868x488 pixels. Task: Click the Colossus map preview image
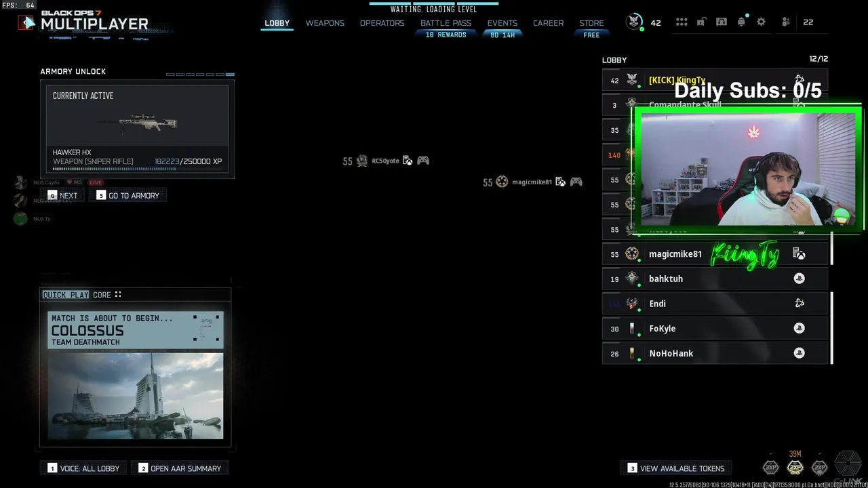pos(136,396)
